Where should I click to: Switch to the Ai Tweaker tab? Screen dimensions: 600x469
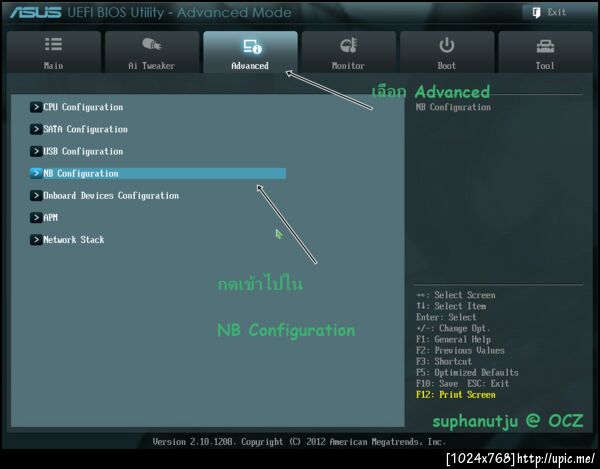coord(152,52)
